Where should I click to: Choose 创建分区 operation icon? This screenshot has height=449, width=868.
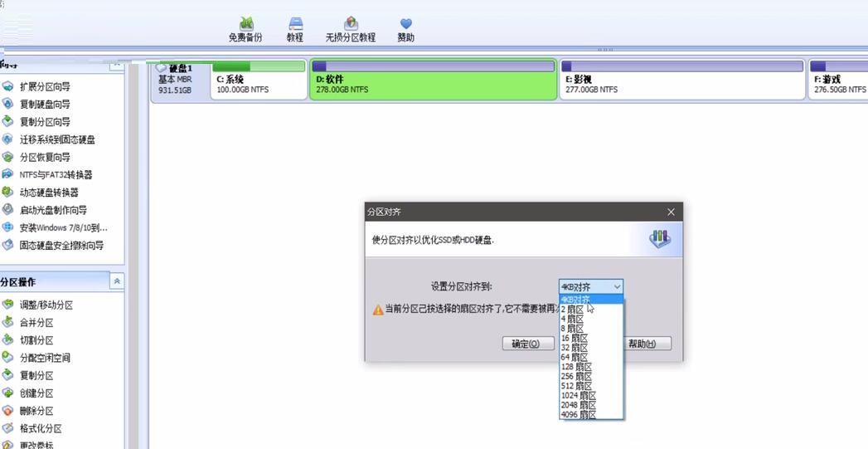(x=7, y=393)
